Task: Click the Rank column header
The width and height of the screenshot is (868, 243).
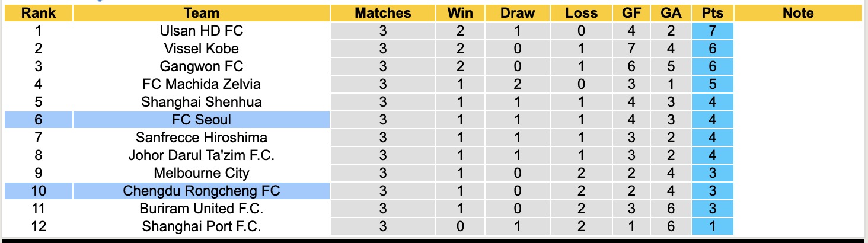Action: [x=38, y=13]
